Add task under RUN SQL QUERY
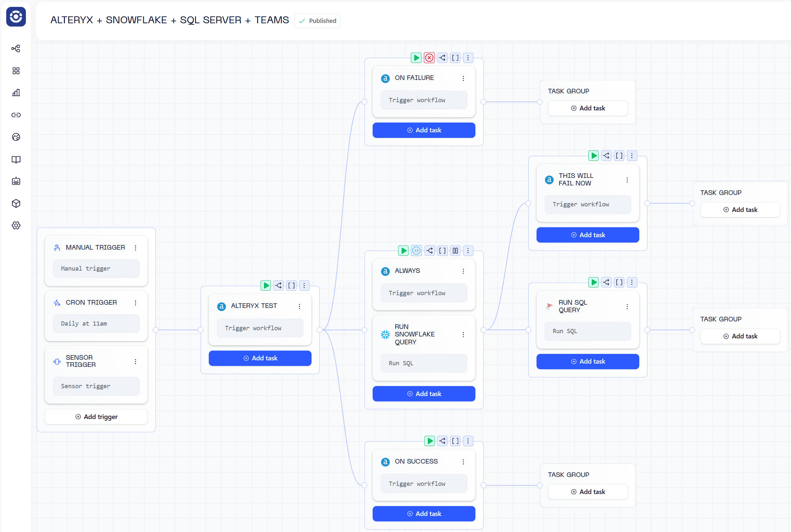Image resolution: width=791 pixels, height=532 pixels. point(588,362)
